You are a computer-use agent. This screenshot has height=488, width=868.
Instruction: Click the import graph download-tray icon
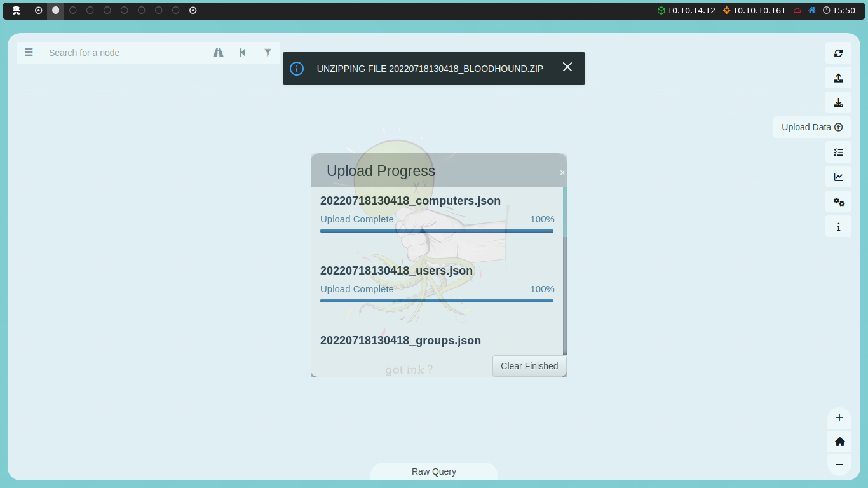pyautogui.click(x=838, y=103)
